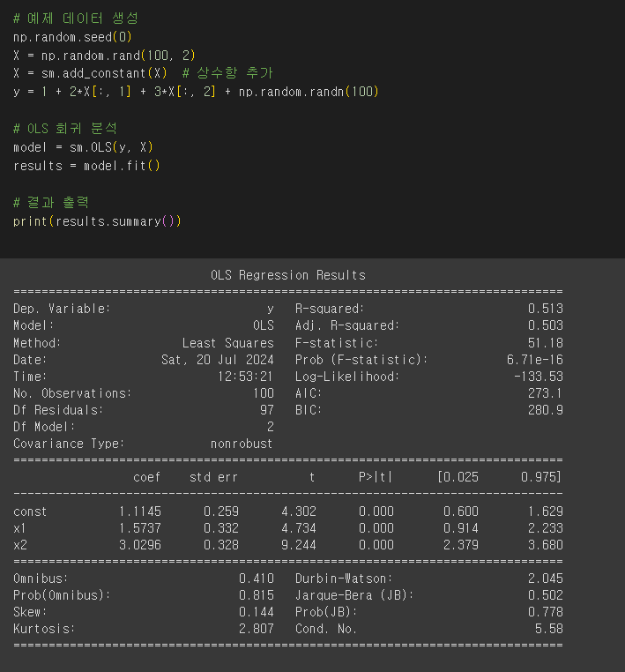This screenshot has width=625, height=672.
Task: Click the np.random.seed(0) code line
Action: point(72,37)
